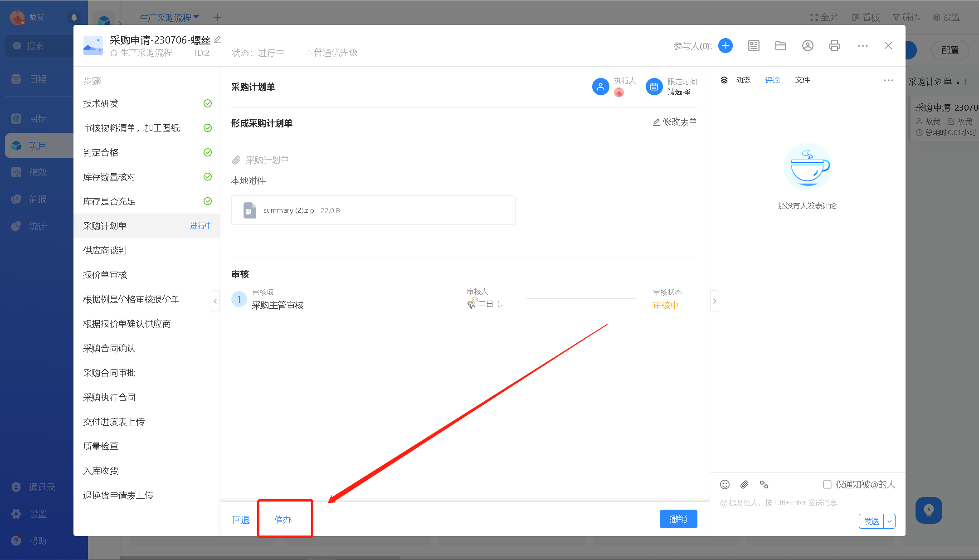Open the more options dots in the header

862,46
